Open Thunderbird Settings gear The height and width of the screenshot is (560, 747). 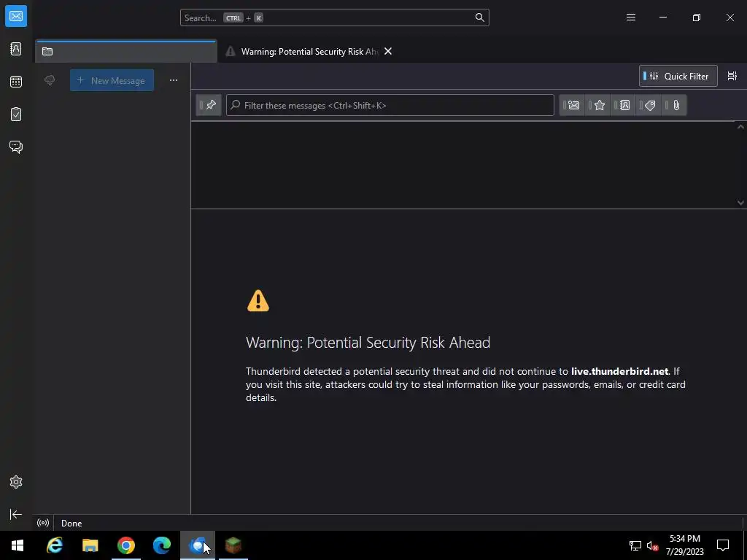(x=16, y=482)
